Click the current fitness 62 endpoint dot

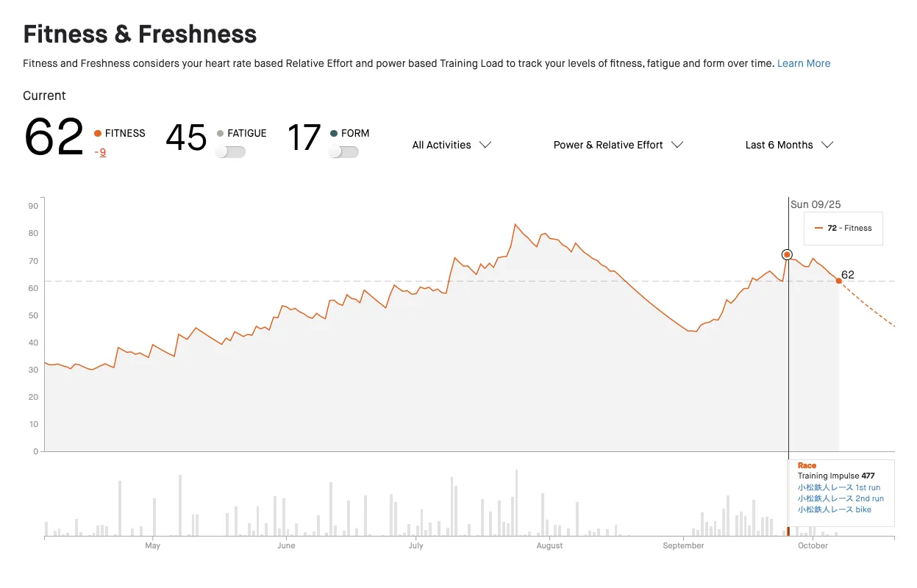[838, 281]
